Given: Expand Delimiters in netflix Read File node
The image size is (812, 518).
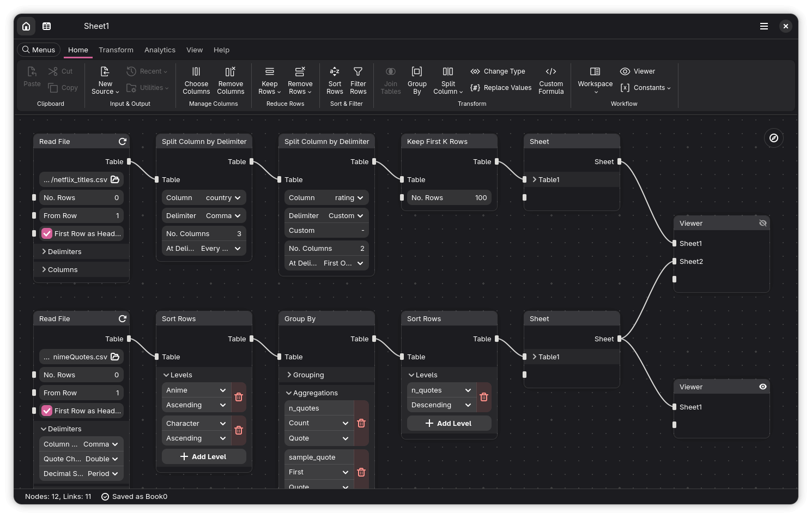Looking at the screenshot, I should 82,251.
